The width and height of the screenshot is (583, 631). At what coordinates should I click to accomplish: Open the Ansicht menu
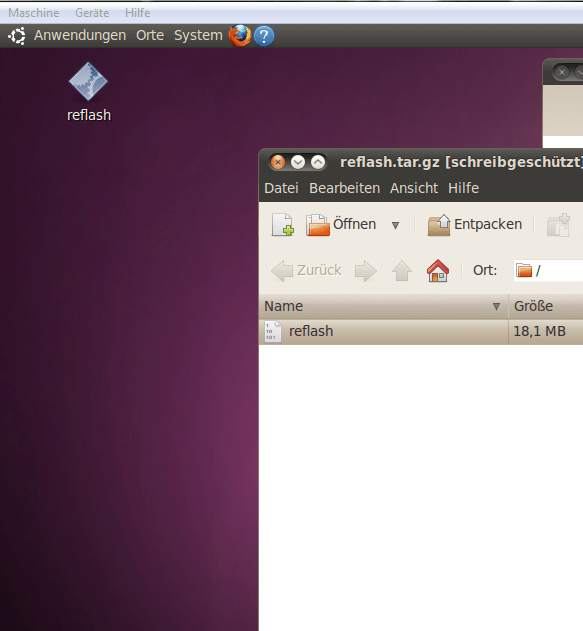tap(414, 188)
